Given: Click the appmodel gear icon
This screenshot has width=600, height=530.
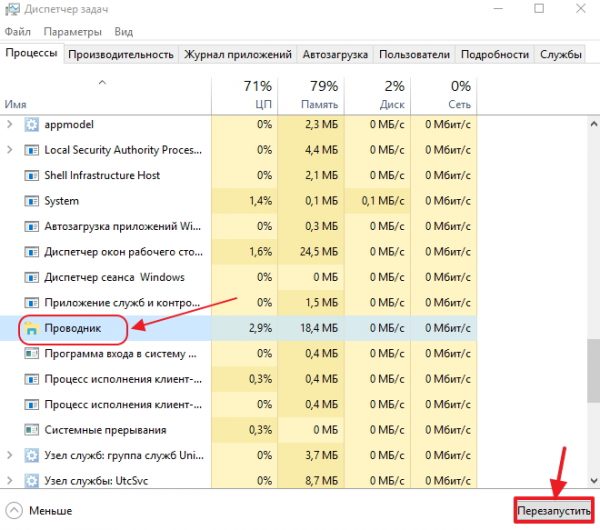Looking at the screenshot, I should 31,125.
